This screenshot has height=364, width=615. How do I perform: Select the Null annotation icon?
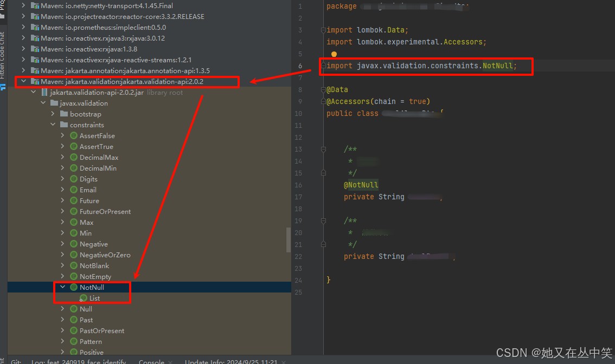click(73, 309)
